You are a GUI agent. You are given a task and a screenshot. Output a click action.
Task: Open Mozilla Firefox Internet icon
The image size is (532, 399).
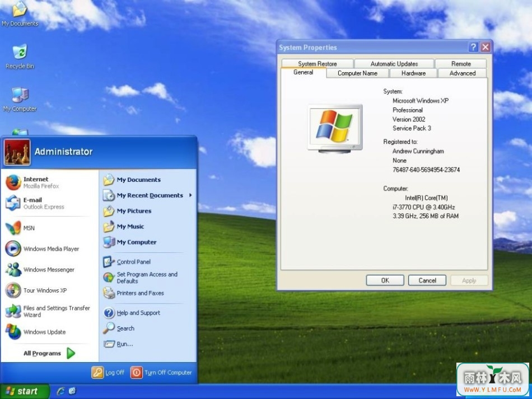[x=13, y=182]
